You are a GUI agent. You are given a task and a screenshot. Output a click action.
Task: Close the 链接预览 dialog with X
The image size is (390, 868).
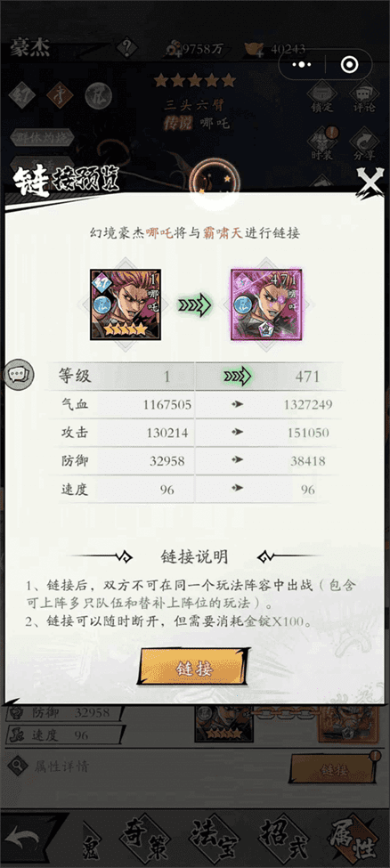pyautogui.click(x=369, y=181)
